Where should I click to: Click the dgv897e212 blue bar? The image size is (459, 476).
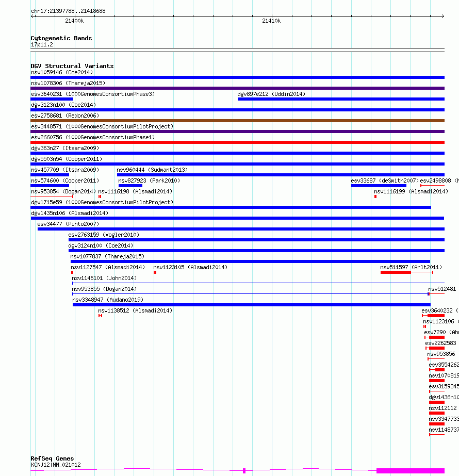[341, 99]
